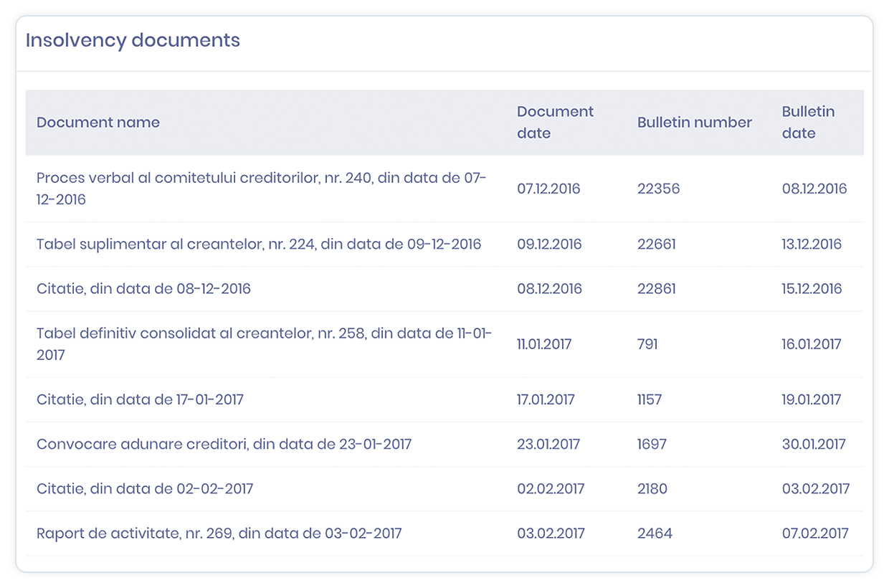Viewport: 889px width, 588px height.
Task: Click the 'Bulletin number' column header
Action: [x=695, y=123]
